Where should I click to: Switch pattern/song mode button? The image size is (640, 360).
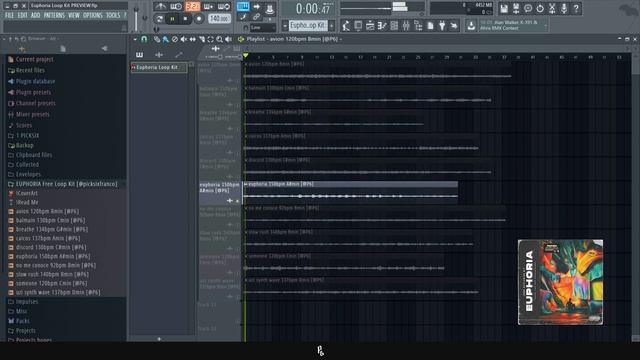(x=160, y=19)
